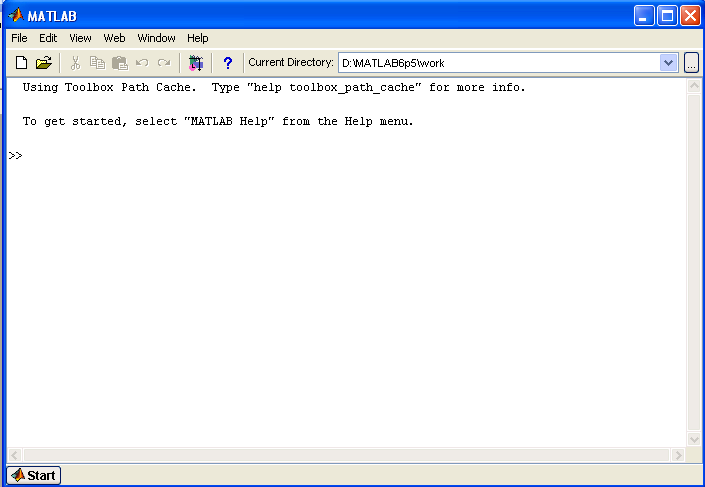Image resolution: width=705 pixels, height=487 pixels.
Task: Click the horizontal scrollbar left arrow
Action: tap(14, 455)
